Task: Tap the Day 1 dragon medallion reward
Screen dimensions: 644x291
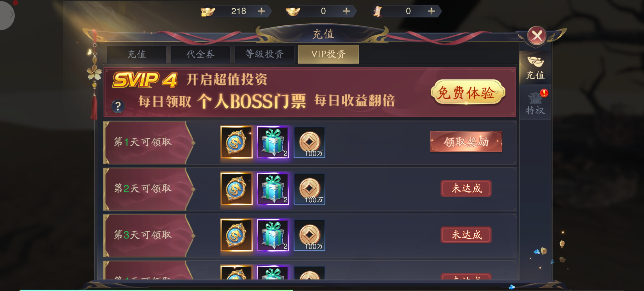Action: point(236,142)
